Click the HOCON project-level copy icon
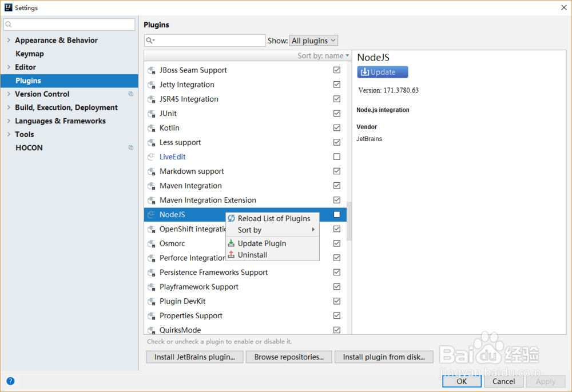572x392 pixels. click(x=131, y=147)
